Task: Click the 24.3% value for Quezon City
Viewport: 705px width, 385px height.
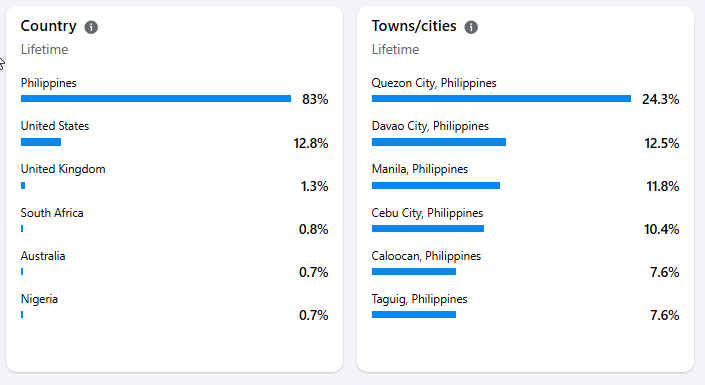Action: coord(660,99)
